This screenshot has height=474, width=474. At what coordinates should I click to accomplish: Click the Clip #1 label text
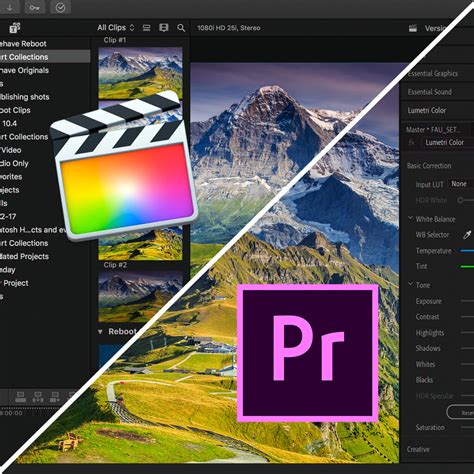coord(115,40)
